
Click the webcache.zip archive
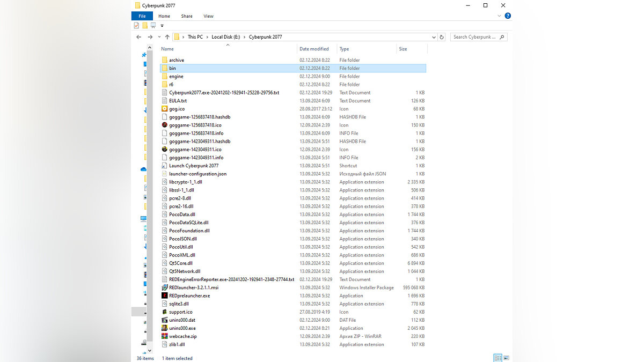click(x=182, y=336)
